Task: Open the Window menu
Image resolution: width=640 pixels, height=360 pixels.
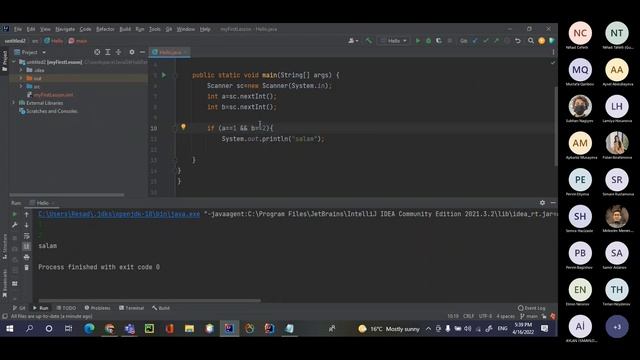Action: pos(185,29)
